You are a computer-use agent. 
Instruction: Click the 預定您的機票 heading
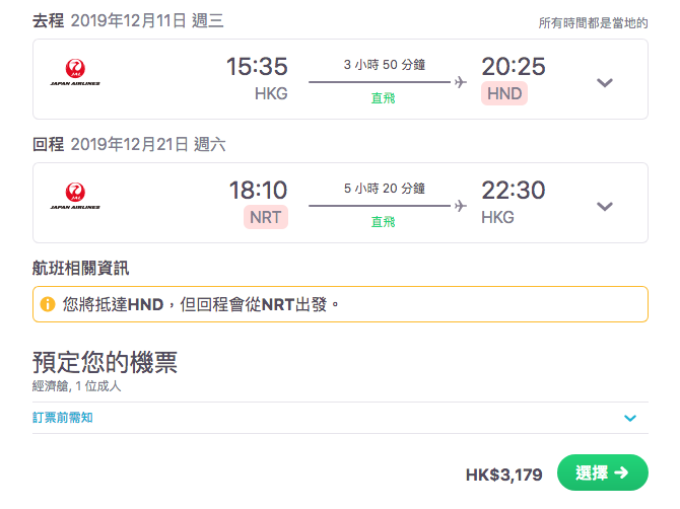pos(105,362)
